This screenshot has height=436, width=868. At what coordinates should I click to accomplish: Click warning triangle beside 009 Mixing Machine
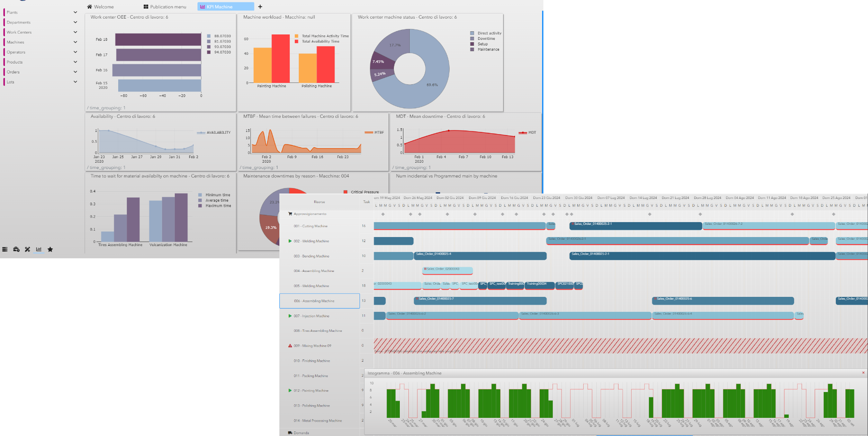tap(290, 346)
